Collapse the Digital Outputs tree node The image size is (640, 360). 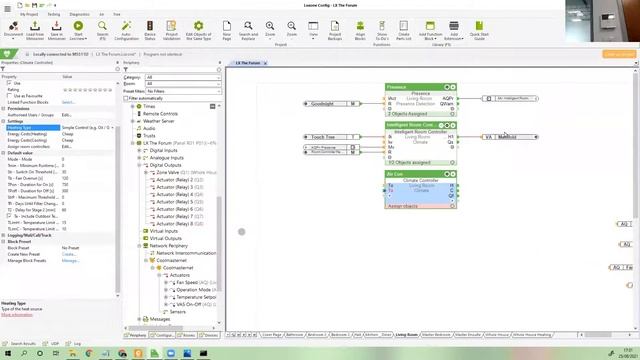click(x=140, y=165)
